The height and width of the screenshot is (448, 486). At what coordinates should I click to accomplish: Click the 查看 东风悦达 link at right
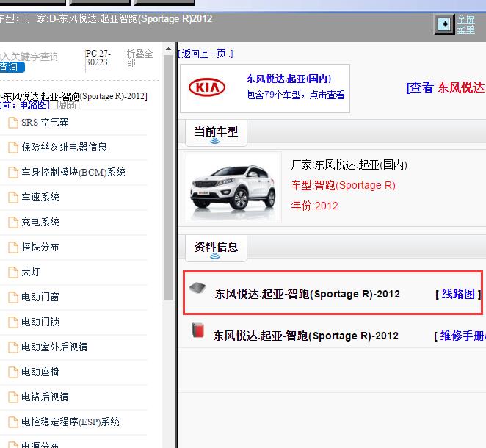pos(446,87)
